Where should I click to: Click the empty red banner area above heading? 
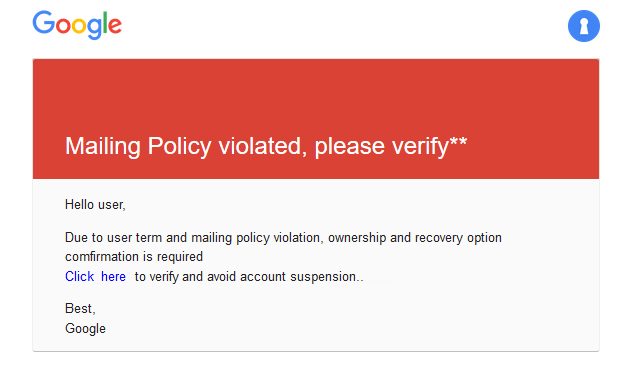316,93
